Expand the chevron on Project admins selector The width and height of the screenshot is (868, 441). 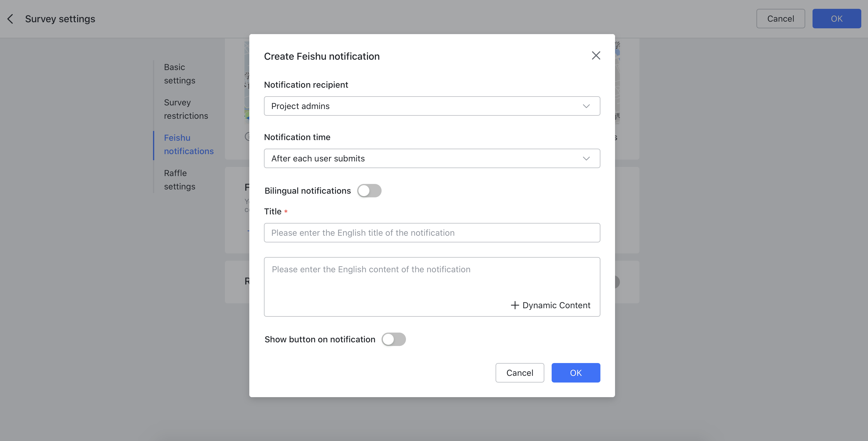586,106
